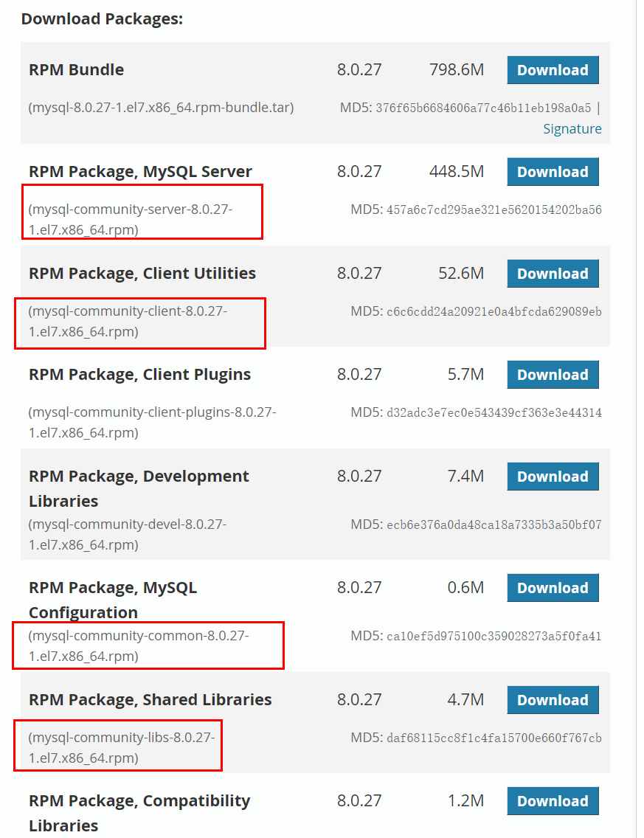Select the "RPM Package, Development Libraries" title
Viewport: 644px width, 838px height.
click(139, 488)
